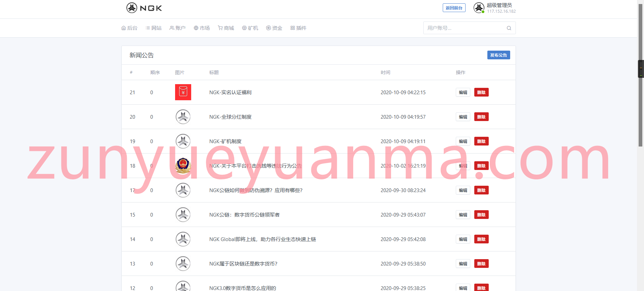Click logo thumbnail for NGK Global即将上线

coord(183,239)
